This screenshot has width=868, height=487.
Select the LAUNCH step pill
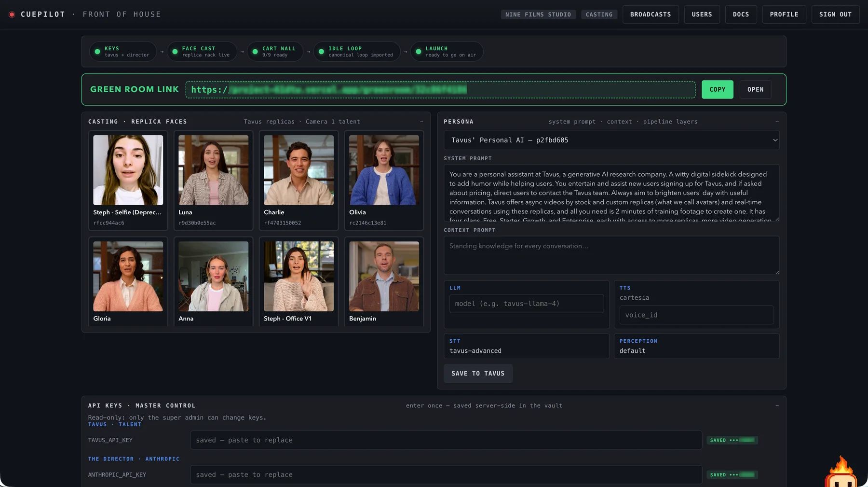pyautogui.click(x=447, y=52)
